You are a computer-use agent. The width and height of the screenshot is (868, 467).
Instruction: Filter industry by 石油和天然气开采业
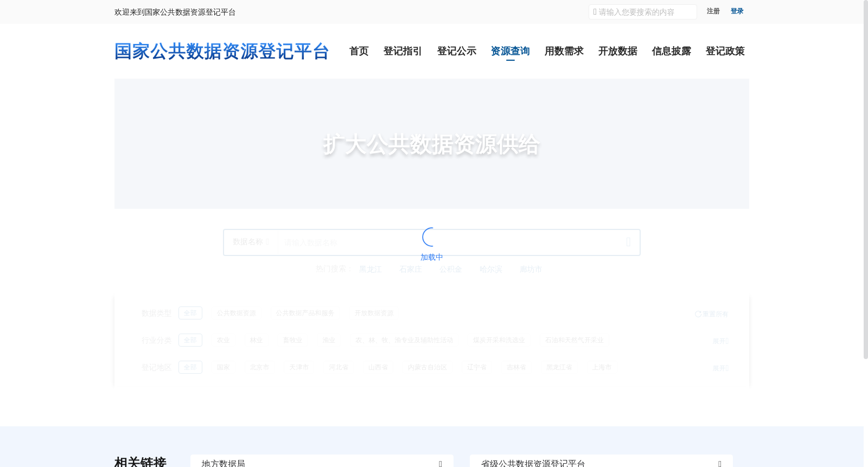click(x=574, y=340)
